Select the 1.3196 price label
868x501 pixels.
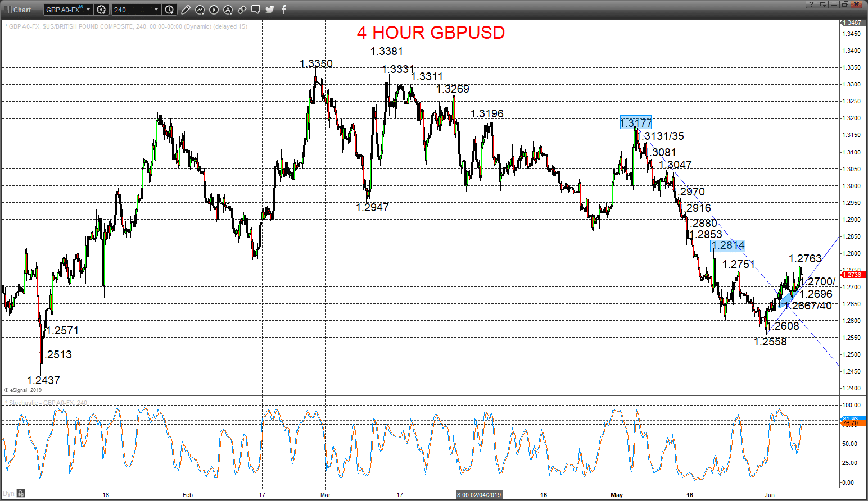pos(487,113)
